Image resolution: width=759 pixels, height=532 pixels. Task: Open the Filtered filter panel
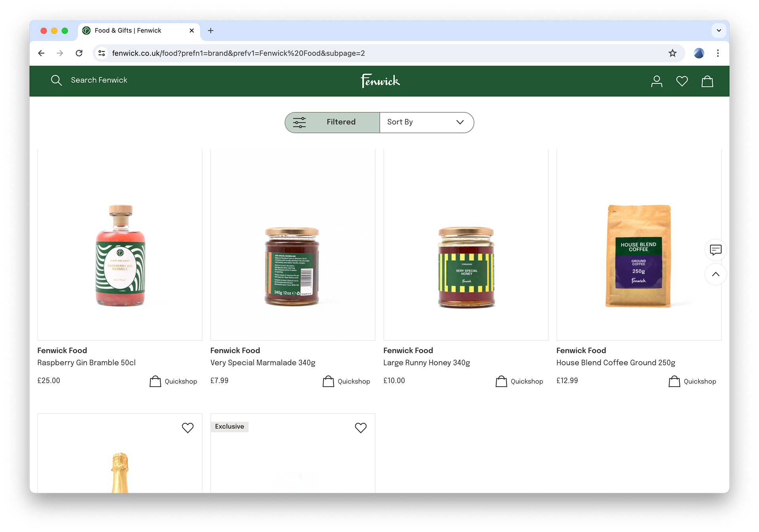pos(332,122)
